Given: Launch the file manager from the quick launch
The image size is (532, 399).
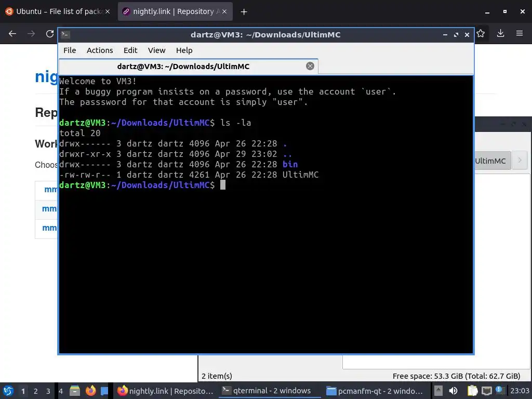Looking at the screenshot, I should pos(75,391).
